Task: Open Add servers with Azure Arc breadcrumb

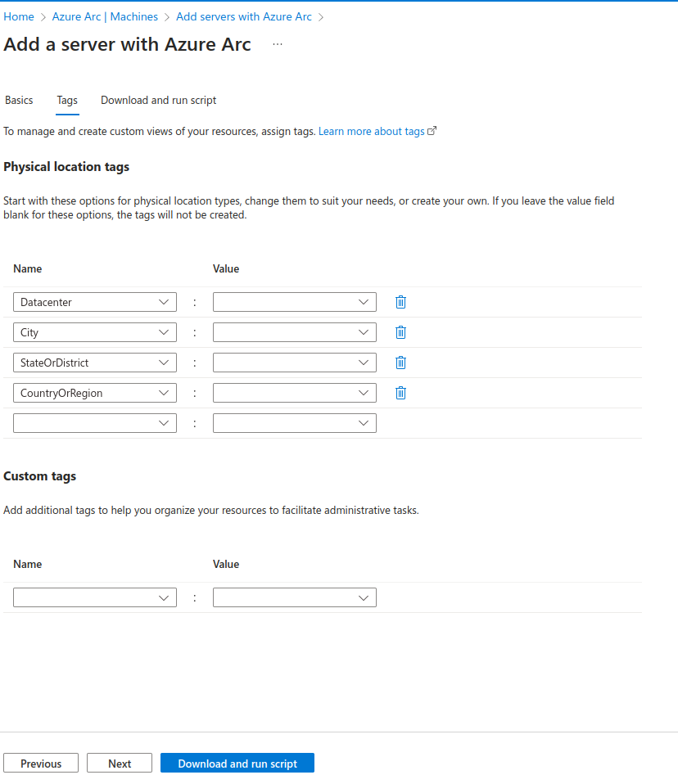Action: [x=244, y=16]
